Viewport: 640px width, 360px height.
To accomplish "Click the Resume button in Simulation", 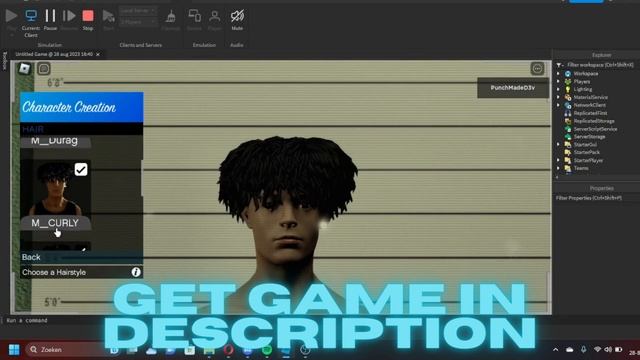I will point(69,16).
